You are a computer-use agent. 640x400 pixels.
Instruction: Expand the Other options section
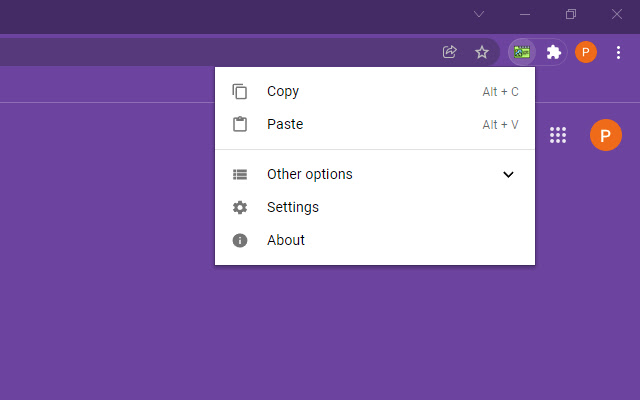pyautogui.click(x=310, y=175)
